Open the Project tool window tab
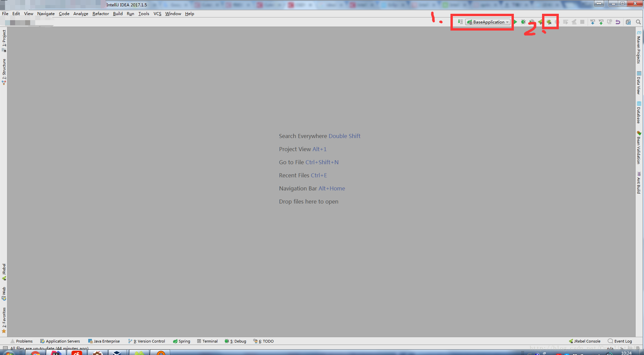The image size is (644, 355). point(4,41)
